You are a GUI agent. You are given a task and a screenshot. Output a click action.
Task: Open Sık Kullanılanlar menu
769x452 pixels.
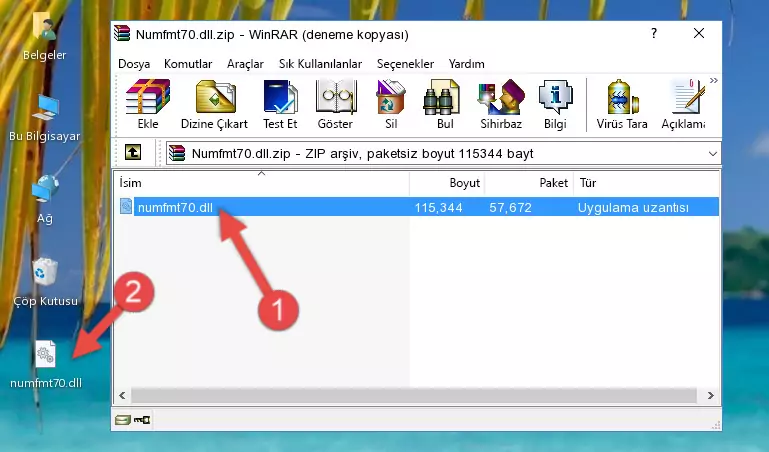(320, 64)
